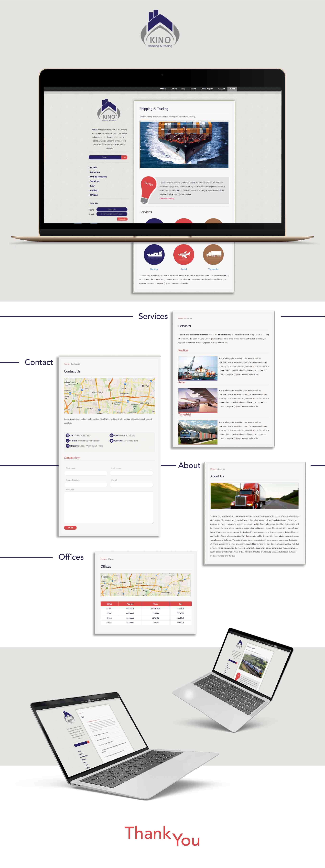This screenshot has height=868, width=325.
Task: Zoom in on the Contact Us map
Action: coord(67,381)
